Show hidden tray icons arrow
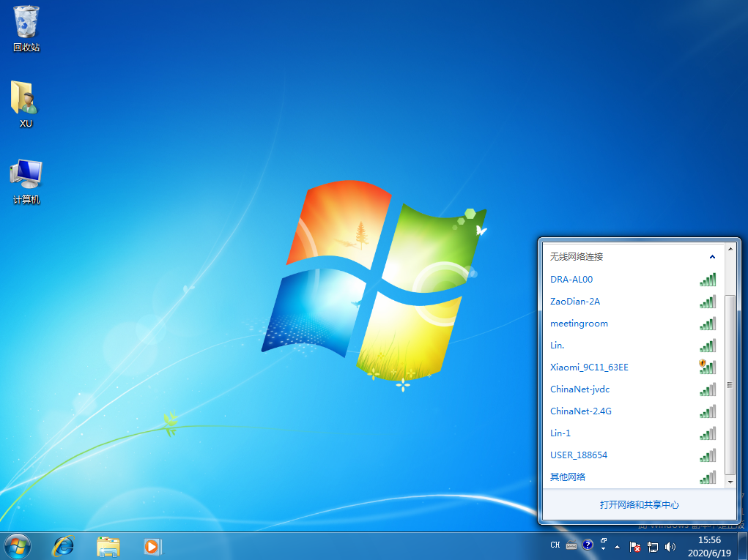 click(x=617, y=546)
